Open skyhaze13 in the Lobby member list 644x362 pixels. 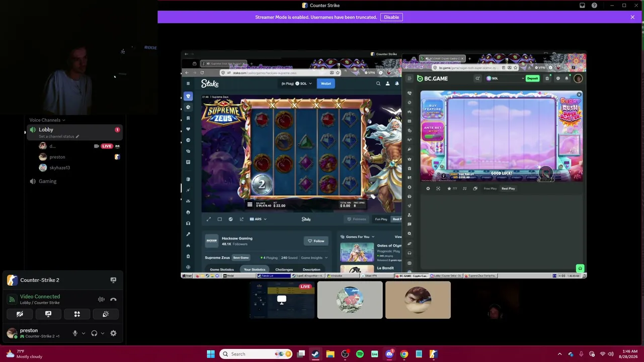point(59,167)
